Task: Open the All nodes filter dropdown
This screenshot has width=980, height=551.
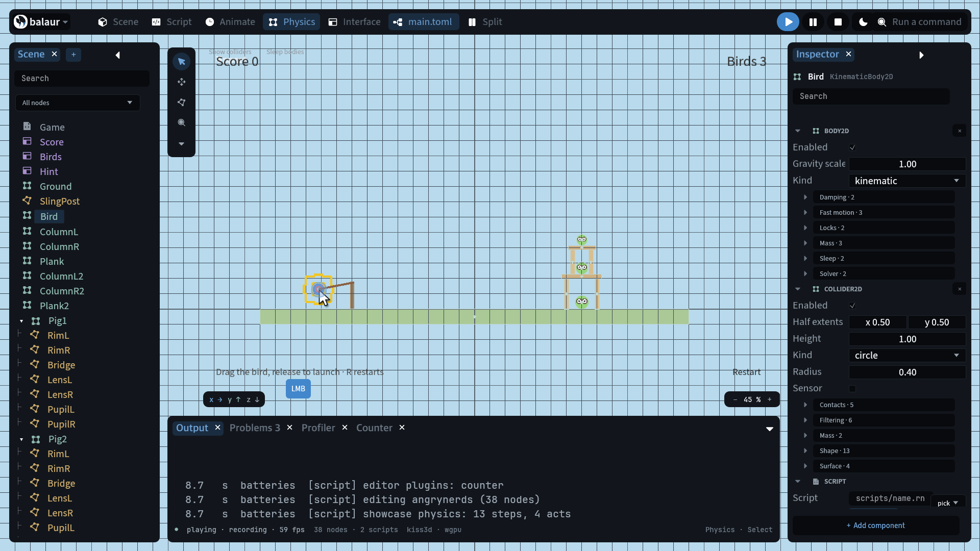Action: click(x=78, y=103)
